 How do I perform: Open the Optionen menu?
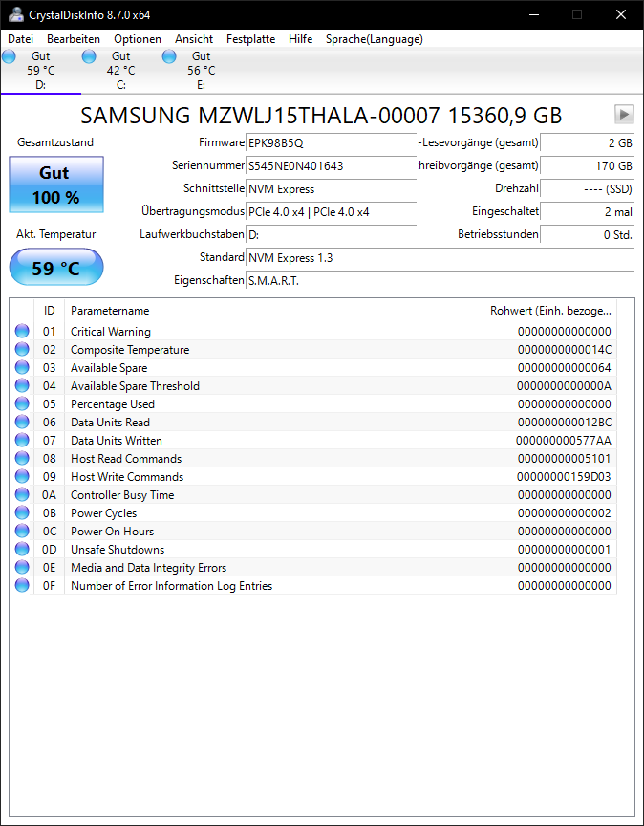coord(138,39)
